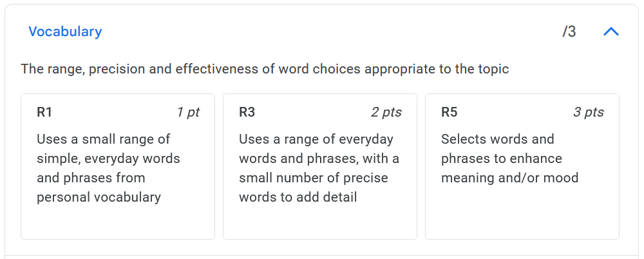Click the Vocabulary criterion title
This screenshot has height=259, width=644.
65,32
